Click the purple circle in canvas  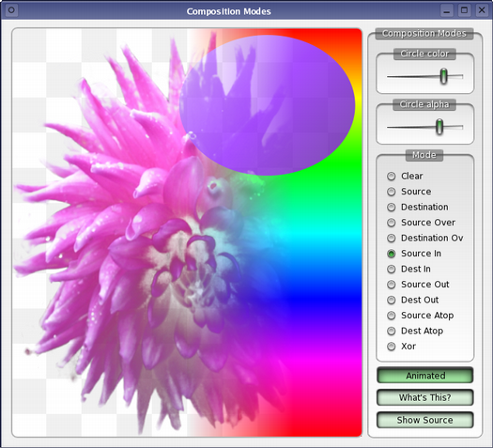(x=268, y=105)
